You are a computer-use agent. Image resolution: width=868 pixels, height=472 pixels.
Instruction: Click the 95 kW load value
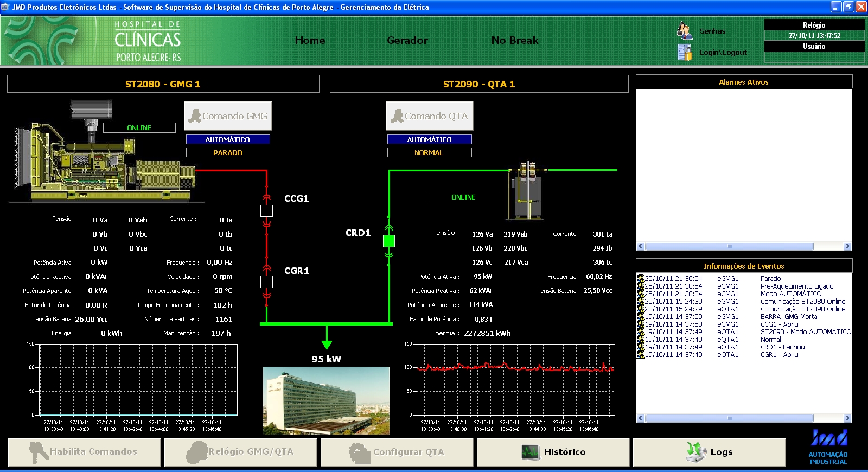pyautogui.click(x=326, y=359)
